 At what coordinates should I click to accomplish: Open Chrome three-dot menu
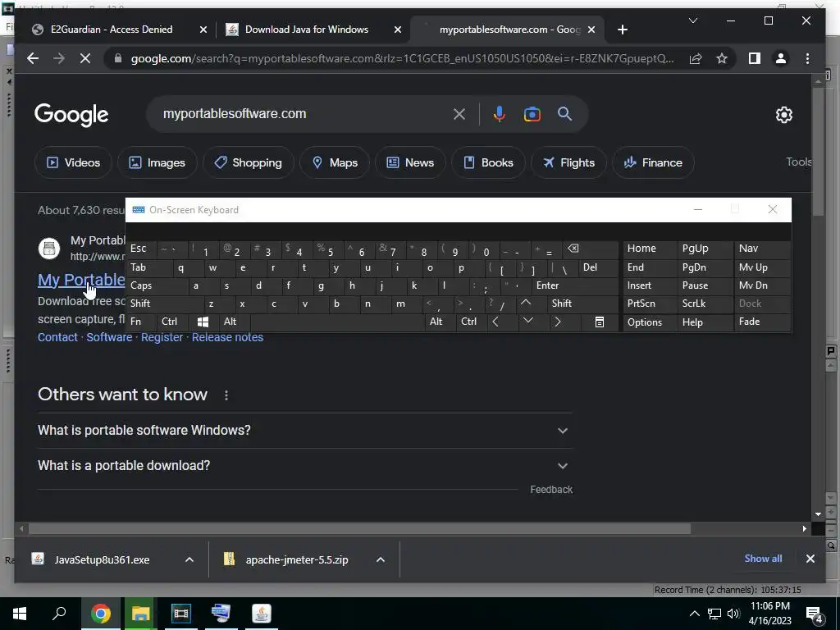[x=807, y=58]
